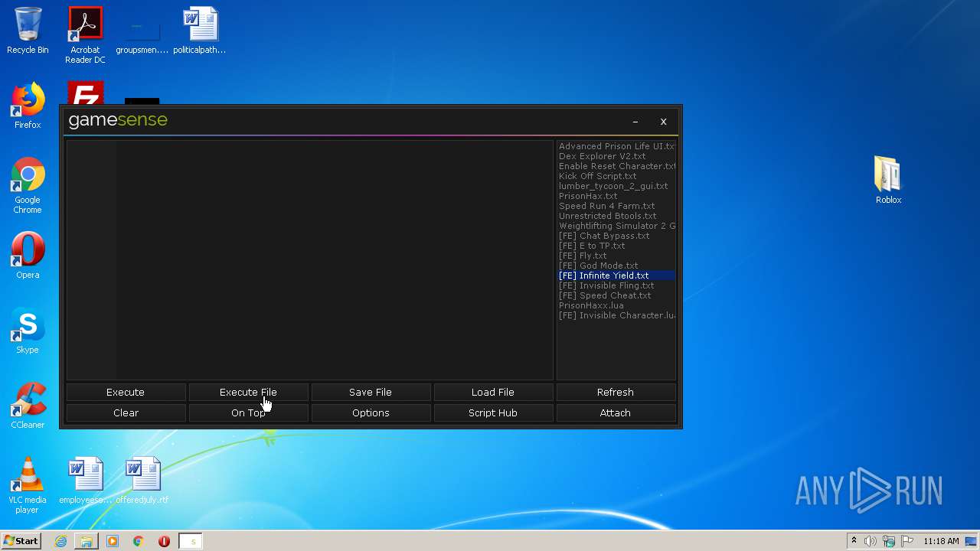
Task: Open the network tray icon
Action: [889, 541]
